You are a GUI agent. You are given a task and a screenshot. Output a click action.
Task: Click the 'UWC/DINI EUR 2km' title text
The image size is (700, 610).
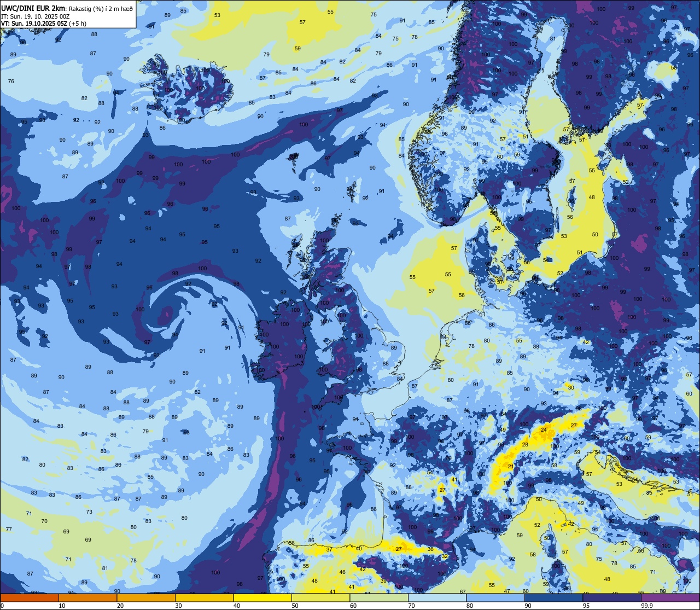(x=33, y=8)
